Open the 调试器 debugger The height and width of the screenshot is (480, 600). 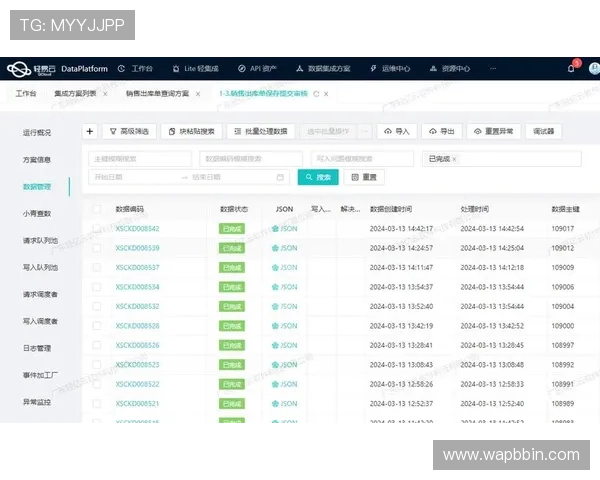coord(544,131)
